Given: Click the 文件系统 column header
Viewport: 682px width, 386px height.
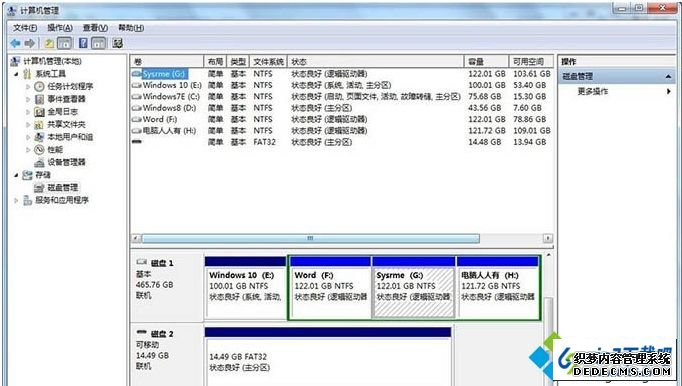Looking at the screenshot, I should coord(269,61).
